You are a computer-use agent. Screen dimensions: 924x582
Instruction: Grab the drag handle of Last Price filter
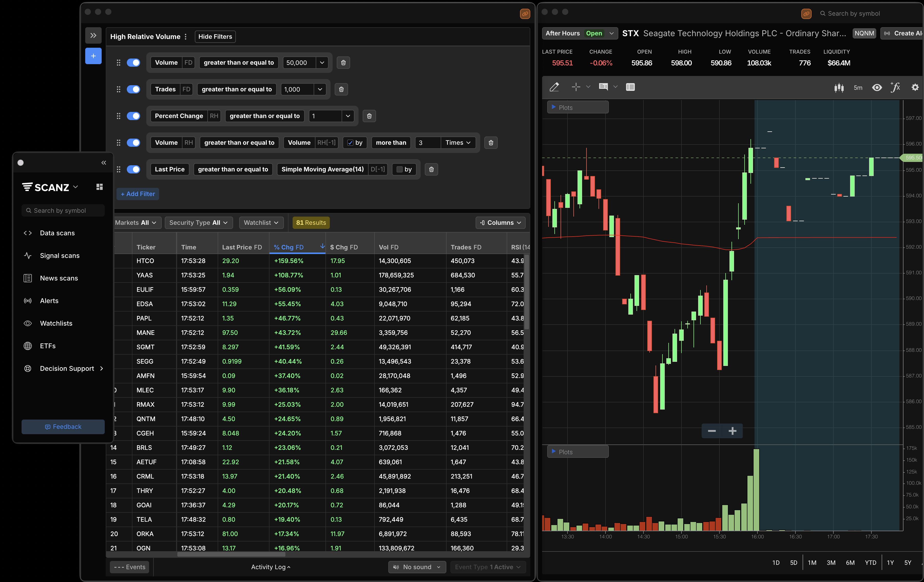(x=119, y=169)
